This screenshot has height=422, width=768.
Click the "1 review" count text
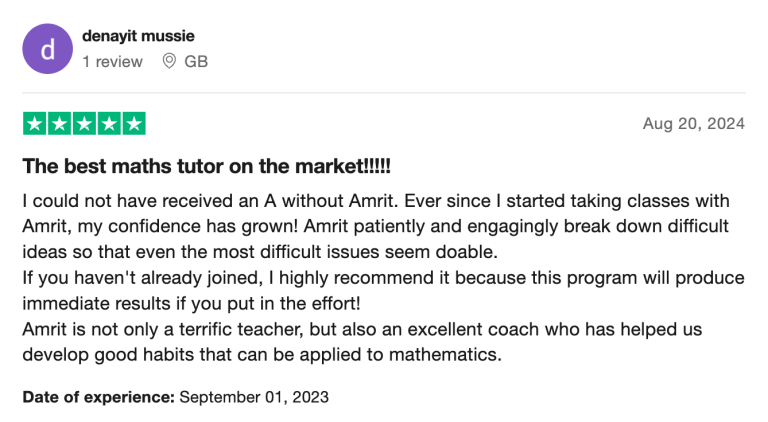(112, 62)
